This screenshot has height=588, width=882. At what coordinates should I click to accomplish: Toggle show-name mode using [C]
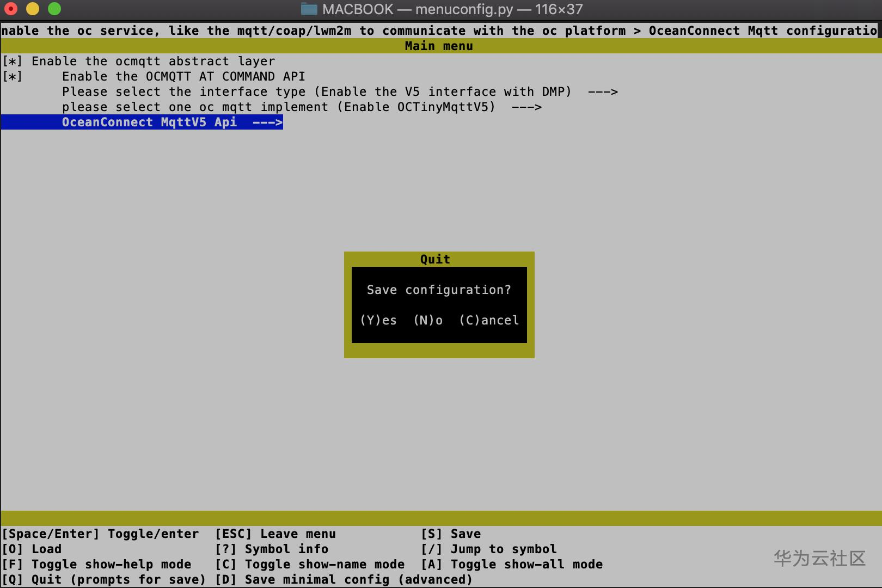tap(310, 564)
